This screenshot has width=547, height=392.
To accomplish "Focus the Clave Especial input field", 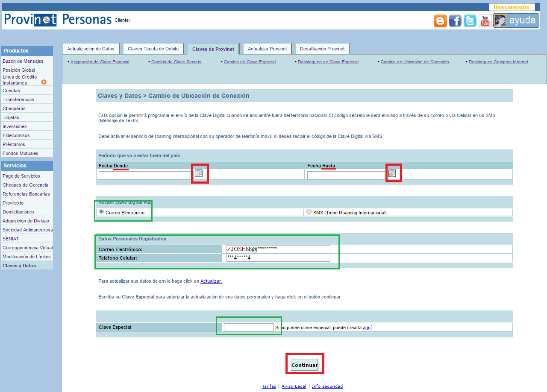I will 249,327.
